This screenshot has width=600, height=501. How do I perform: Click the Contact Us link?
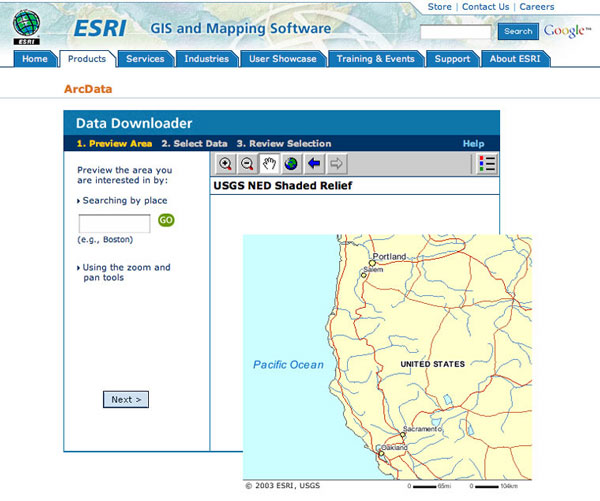pos(486,7)
